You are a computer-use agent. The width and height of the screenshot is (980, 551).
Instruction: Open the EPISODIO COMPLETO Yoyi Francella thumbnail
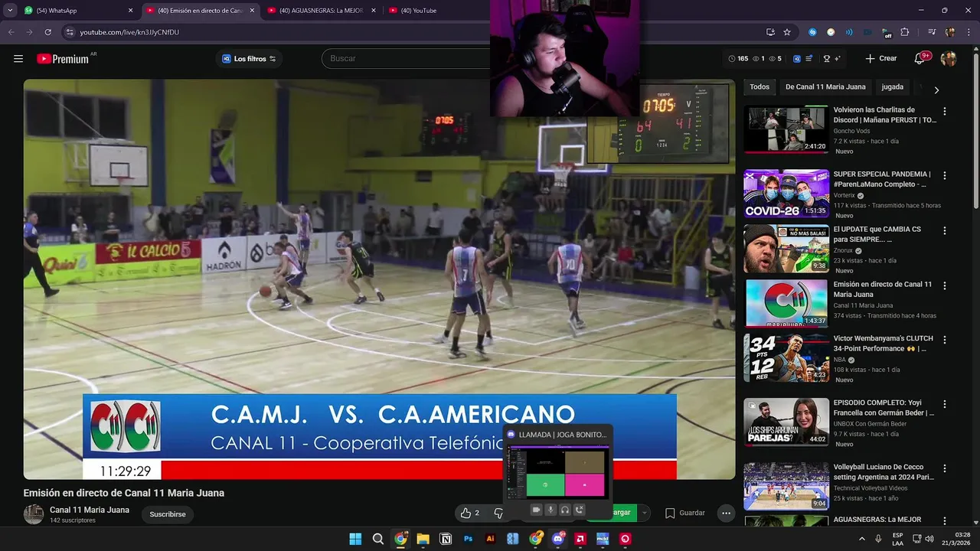tap(786, 422)
